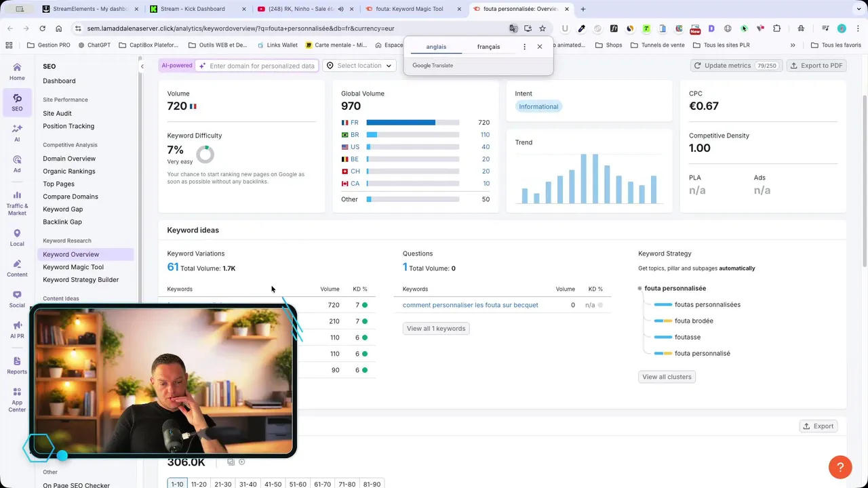Click View all clusters button
Viewport: 868px width, 488px height.
click(x=667, y=377)
